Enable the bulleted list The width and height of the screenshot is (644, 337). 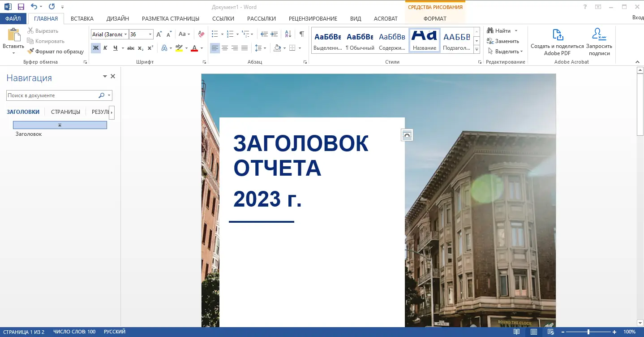tap(215, 34)
